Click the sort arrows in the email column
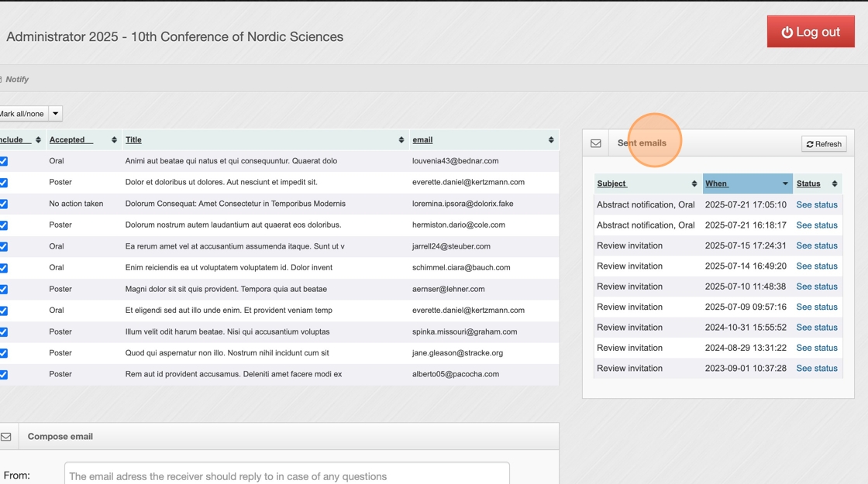This screenshot has height=484, width=868. point(551,140)
